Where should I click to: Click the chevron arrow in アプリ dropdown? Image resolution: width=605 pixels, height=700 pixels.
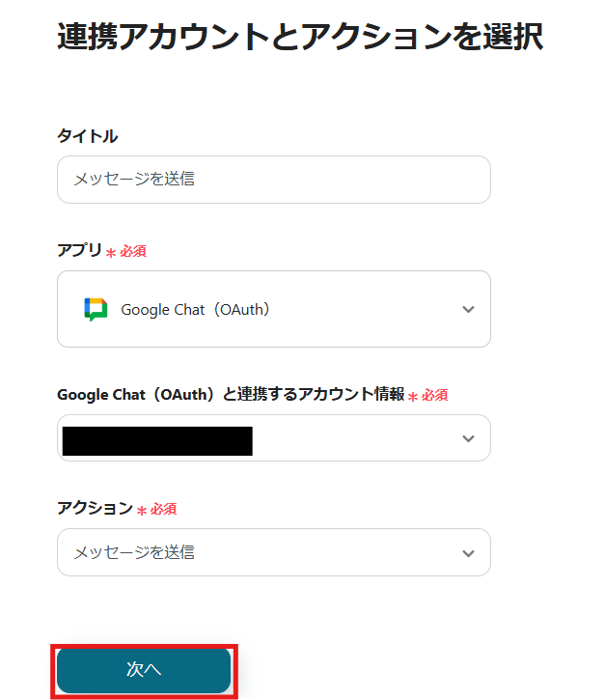coord(468,309)
